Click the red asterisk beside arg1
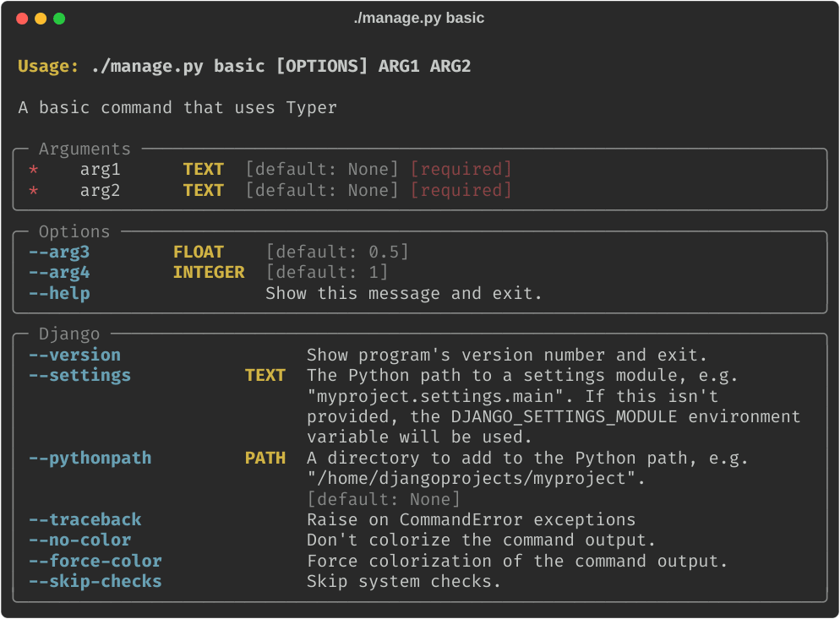 [34, 170]
